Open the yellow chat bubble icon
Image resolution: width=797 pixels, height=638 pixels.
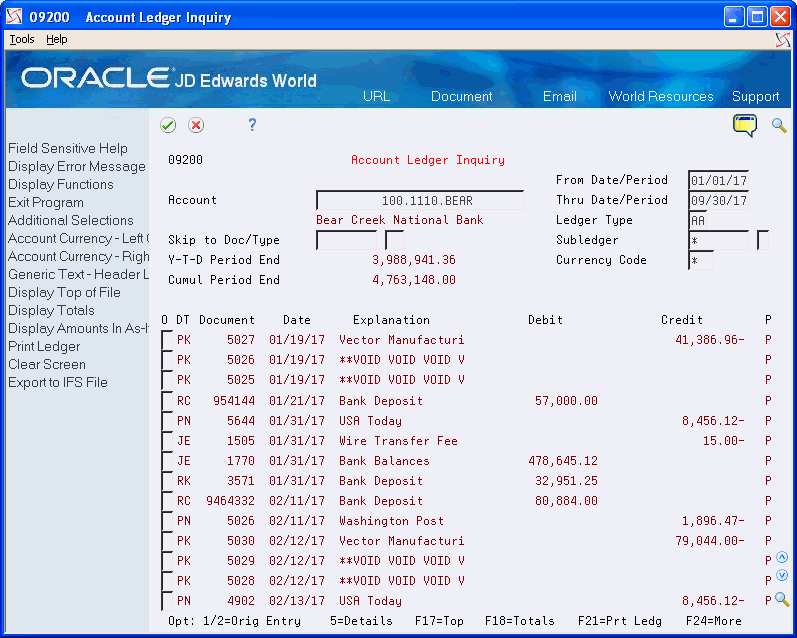click(745, 125)
